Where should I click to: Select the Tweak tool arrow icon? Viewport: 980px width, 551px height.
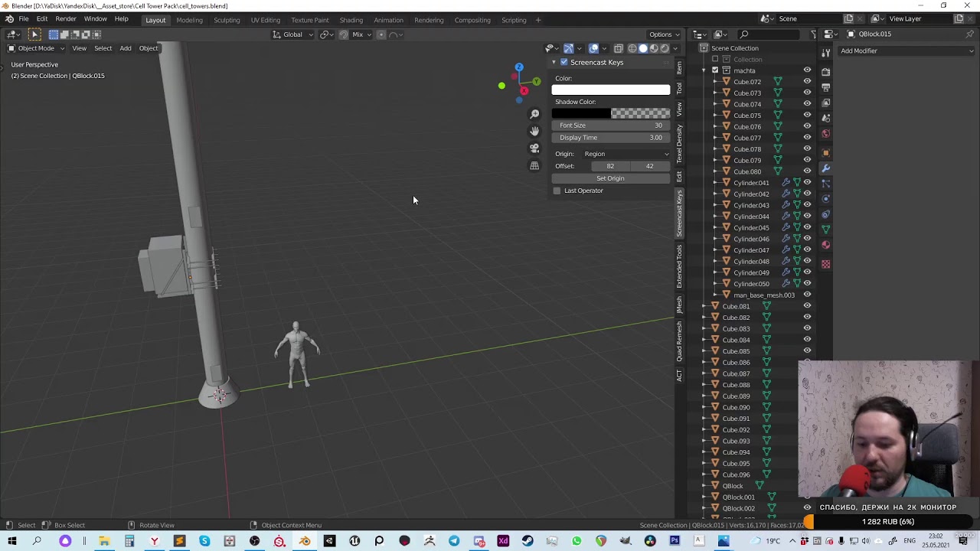tap(34, 34)
